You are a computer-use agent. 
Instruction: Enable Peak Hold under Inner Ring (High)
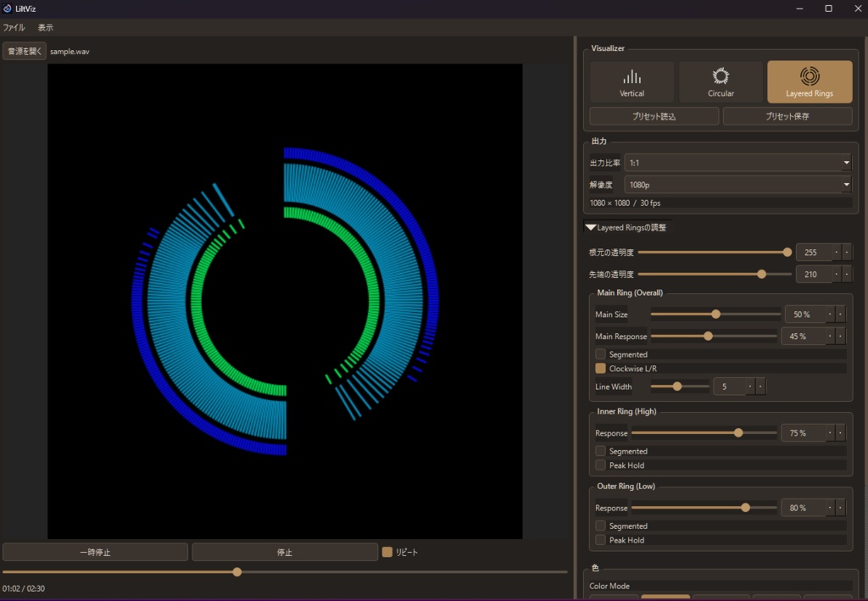[x=601, y=465]
